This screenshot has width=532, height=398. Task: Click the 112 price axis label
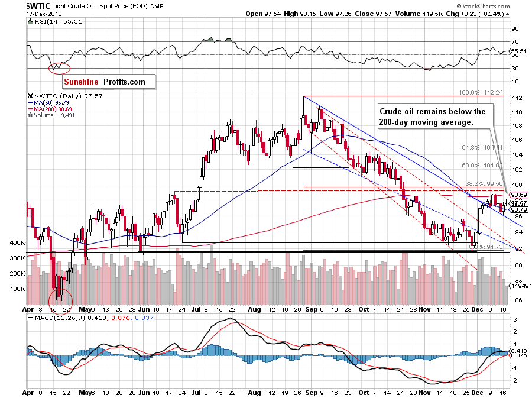[x=517, y=98]
